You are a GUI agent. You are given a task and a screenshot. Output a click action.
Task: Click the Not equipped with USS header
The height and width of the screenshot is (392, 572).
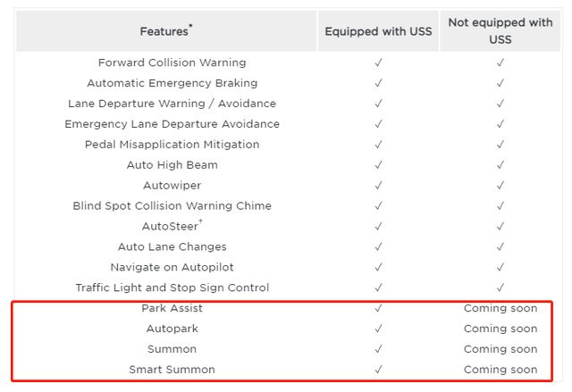(500, 31)
